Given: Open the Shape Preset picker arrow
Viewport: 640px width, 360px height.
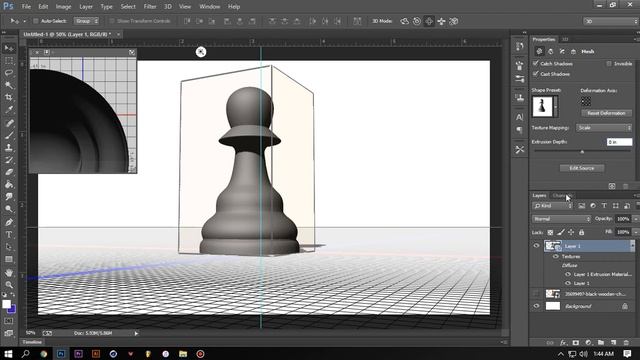Looking at the screenshot, I should [556, 106].
